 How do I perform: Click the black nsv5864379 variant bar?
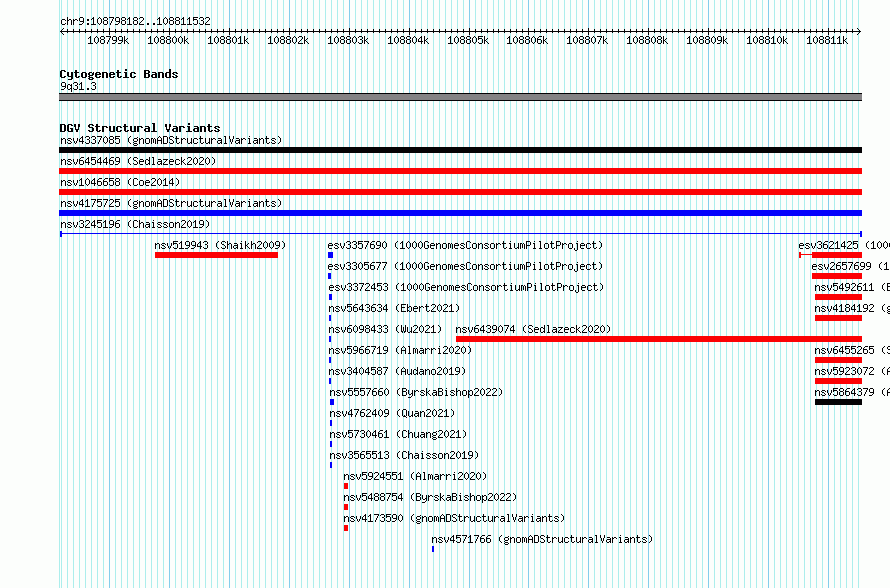[838, 402]
